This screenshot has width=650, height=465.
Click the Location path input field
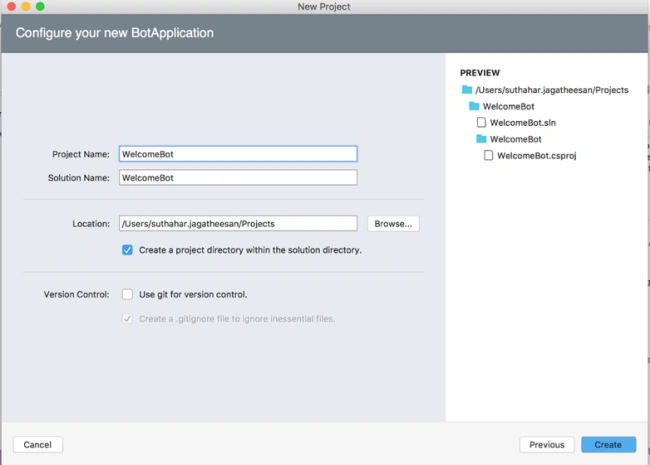coord(238,223)
